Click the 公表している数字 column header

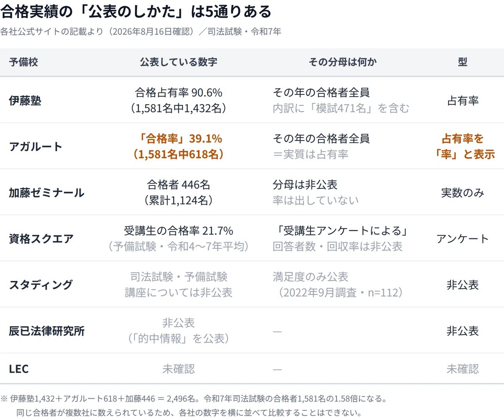[178, 62]
